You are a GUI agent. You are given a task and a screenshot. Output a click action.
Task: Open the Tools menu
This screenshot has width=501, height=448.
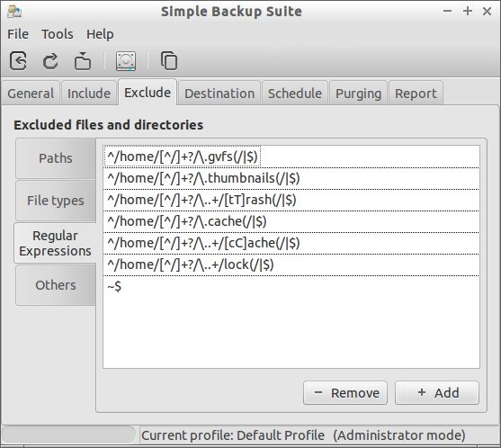click(58, 34)
